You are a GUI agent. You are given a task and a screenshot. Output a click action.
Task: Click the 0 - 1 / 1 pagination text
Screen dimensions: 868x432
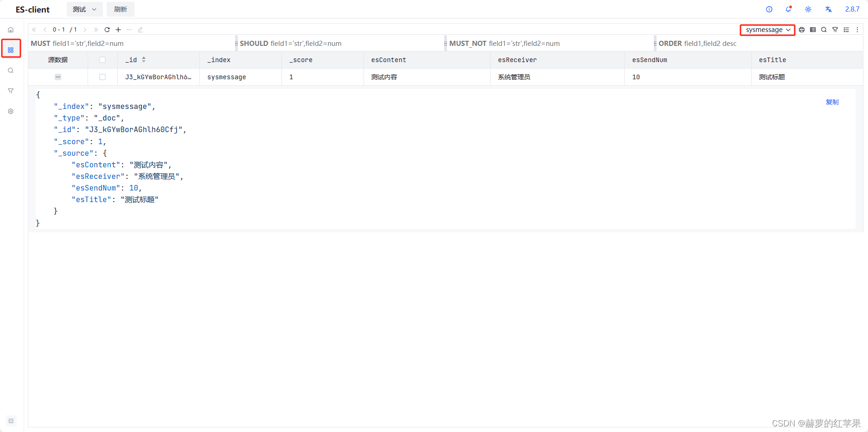65,30
